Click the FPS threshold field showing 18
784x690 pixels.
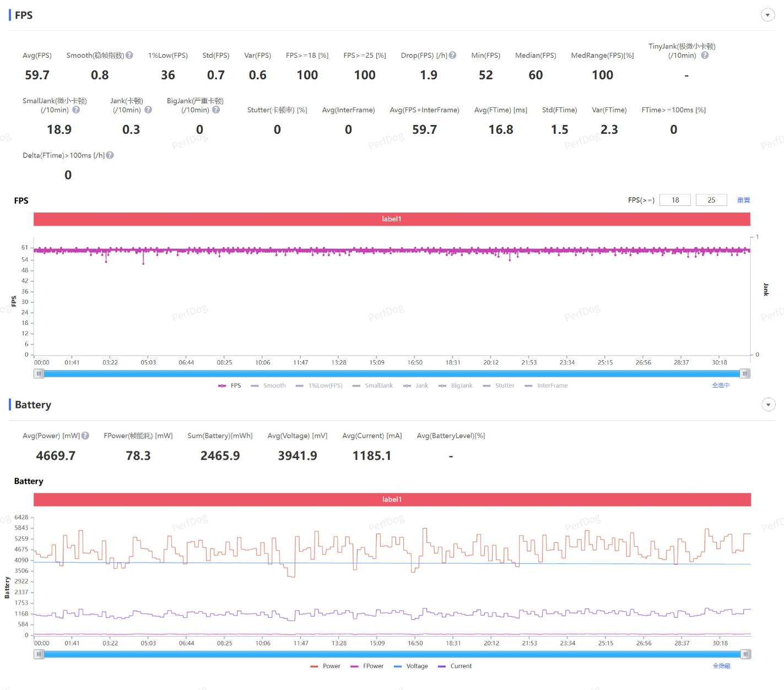tap(675, 200)
